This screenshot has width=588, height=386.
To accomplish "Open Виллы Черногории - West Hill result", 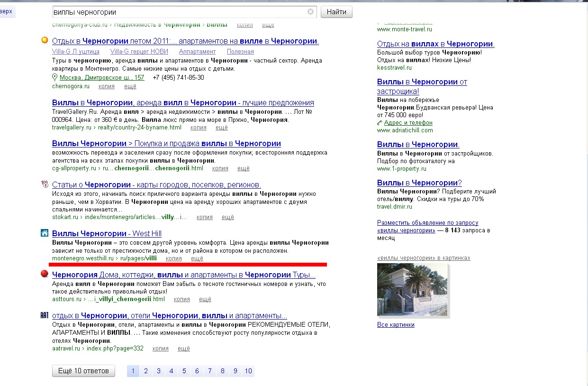I will coord(107,234).
